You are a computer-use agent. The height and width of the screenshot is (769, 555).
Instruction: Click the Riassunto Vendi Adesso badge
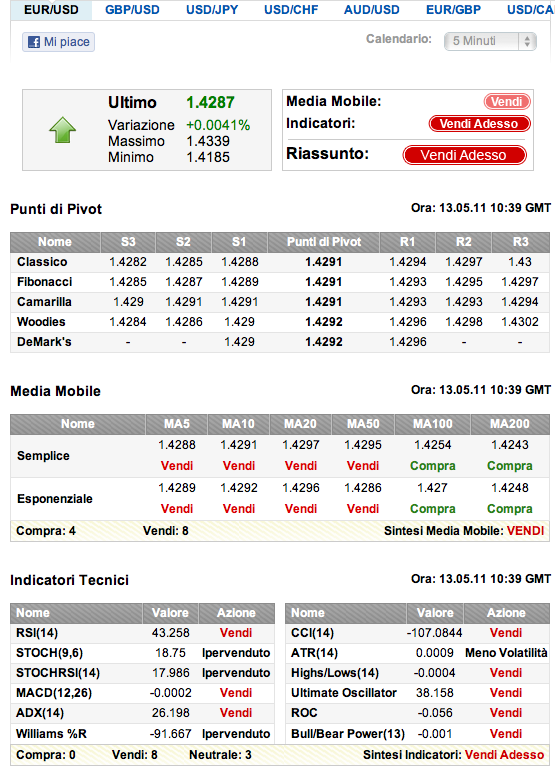[x=464, y=155]
